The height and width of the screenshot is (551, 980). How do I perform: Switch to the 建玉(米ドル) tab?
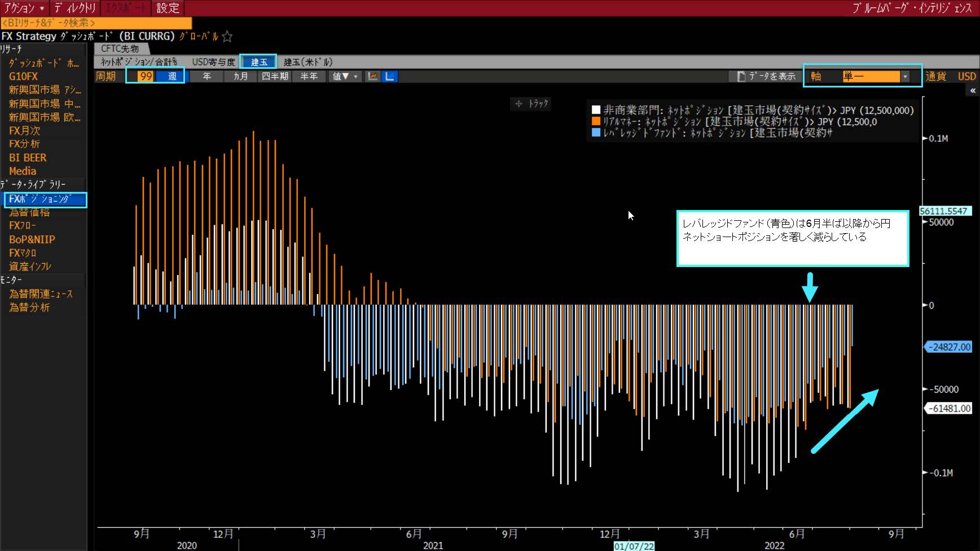(x=307, y=62)
